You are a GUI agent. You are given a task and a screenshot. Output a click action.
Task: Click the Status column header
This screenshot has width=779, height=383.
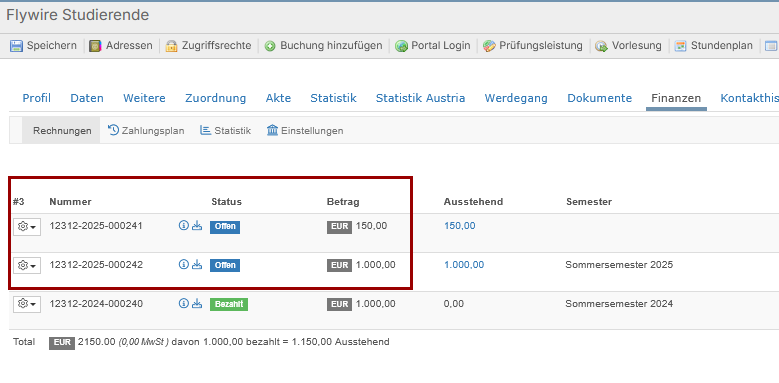click(x=227, y=202)
